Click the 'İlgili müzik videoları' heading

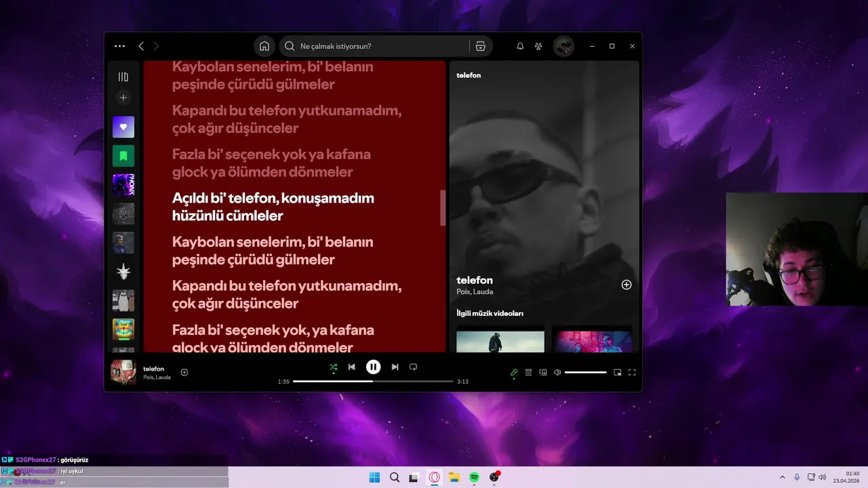[490, 313]
